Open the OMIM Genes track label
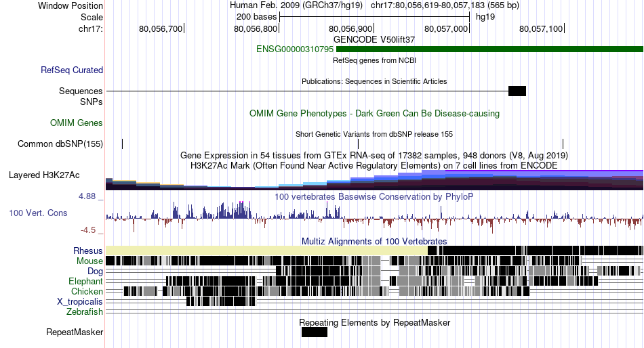 click(77, 123)
